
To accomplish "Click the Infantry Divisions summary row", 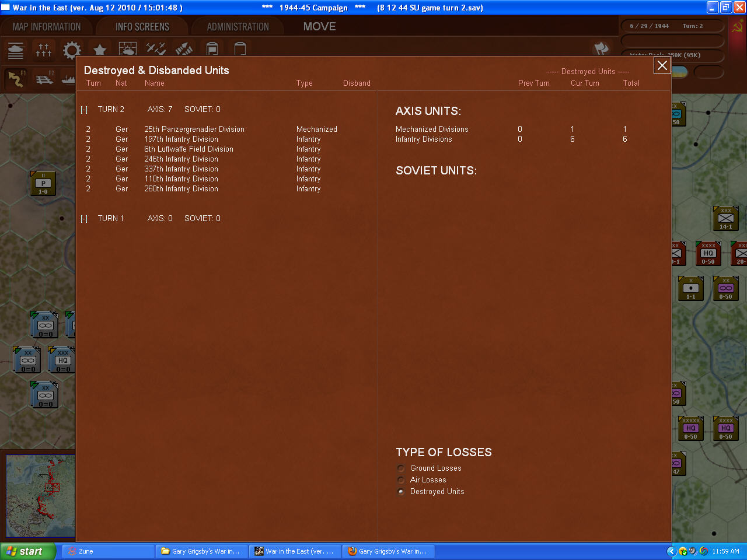I will coord(512,139).
